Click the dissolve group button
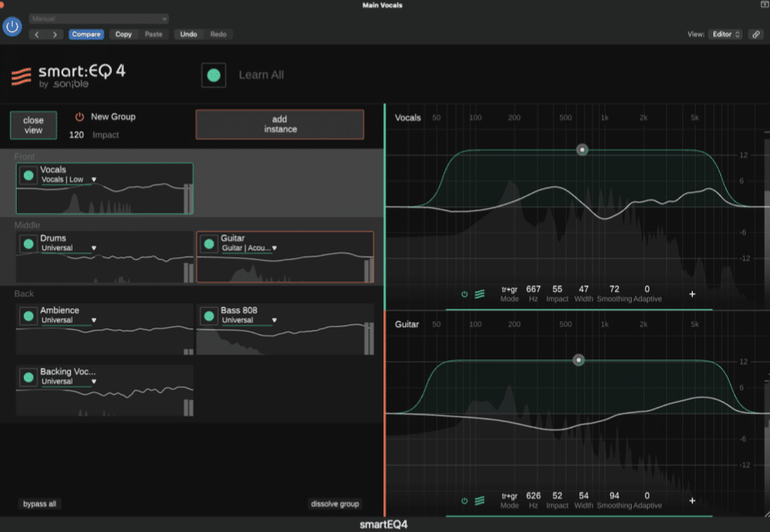770x532 pixels. pyautogui.click(x=335, y=504)
